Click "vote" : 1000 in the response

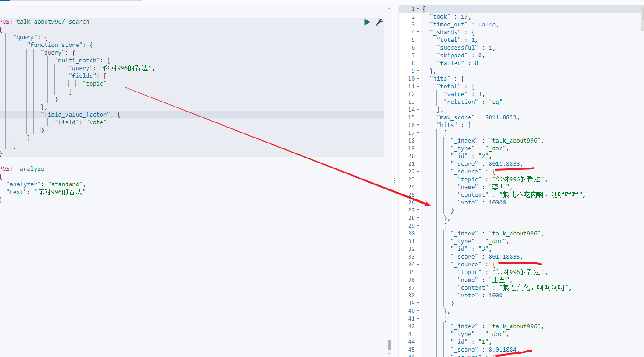pyautogui.click(x=480, y=296)
